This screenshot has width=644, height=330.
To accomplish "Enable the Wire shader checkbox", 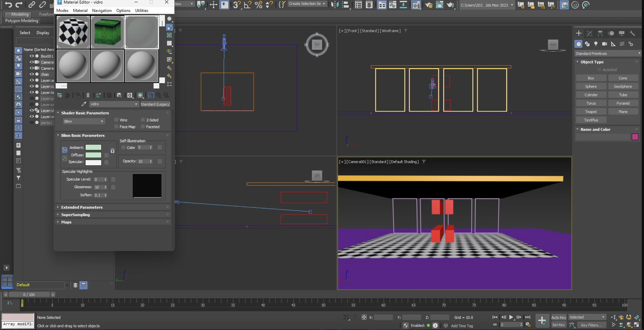I will 116,120.
